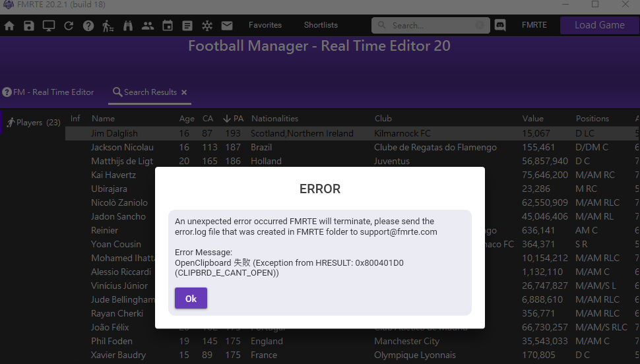640x364 pixels.
Task: Clear the search box with X icon
Action: [480, 25]
